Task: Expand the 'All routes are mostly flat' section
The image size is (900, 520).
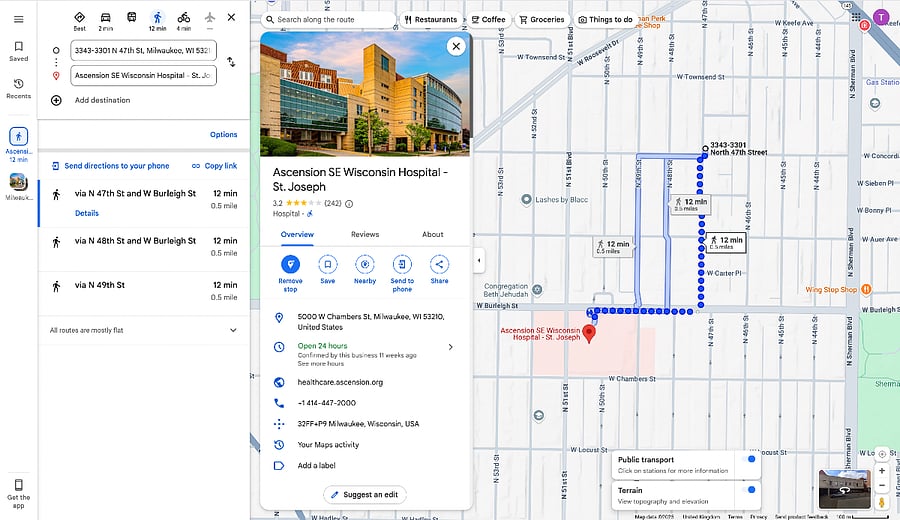Action: click(x=143, y=330)
